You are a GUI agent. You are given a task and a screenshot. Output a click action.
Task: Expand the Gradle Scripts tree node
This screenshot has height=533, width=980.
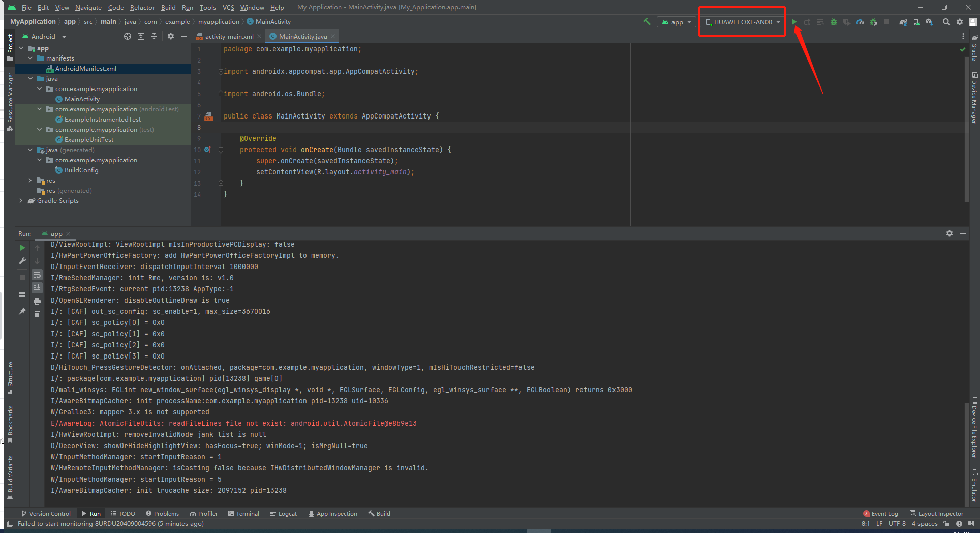coord(21,201)
